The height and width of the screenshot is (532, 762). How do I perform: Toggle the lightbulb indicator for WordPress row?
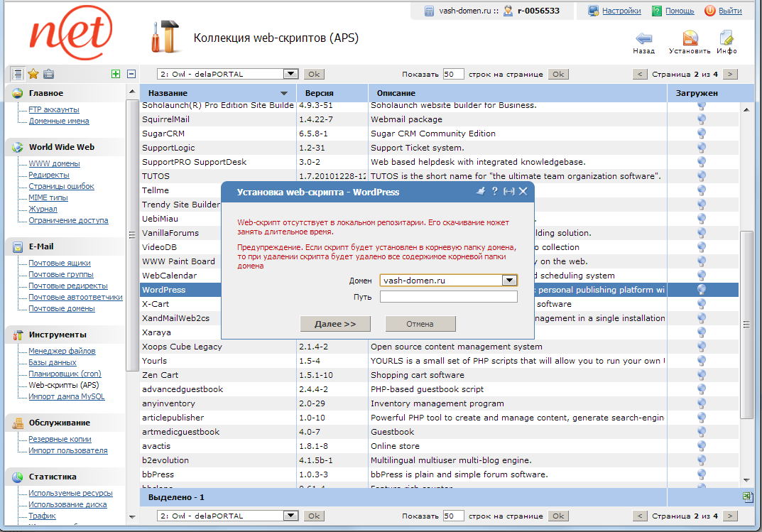tap(702, 289)
